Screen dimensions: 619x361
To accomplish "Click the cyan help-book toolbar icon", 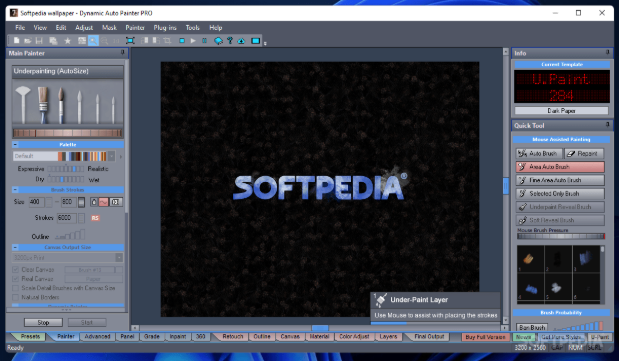I will point(218,40).
